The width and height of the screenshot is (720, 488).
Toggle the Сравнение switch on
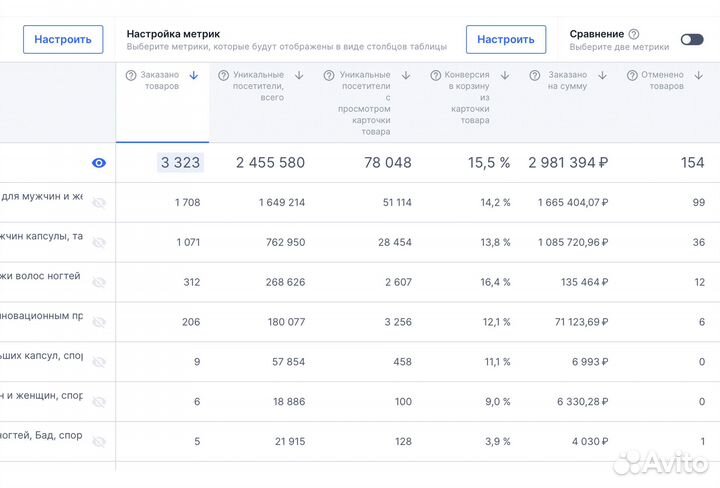tap(692, 39)
